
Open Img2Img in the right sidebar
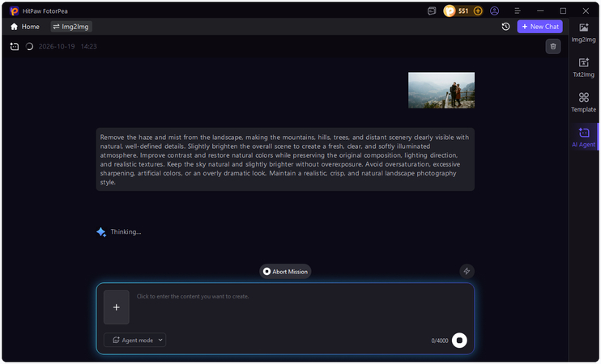click(x=583, y=32)
